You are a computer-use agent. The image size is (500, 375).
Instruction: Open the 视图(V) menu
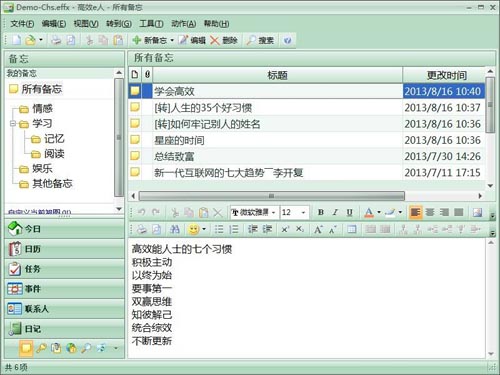coord(86,23)
